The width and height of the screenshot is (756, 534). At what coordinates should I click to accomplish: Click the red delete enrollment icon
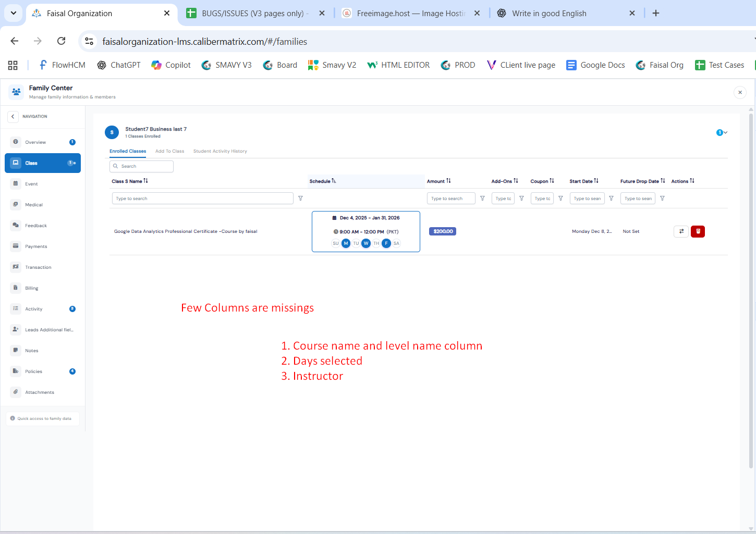tap(698, 231)
